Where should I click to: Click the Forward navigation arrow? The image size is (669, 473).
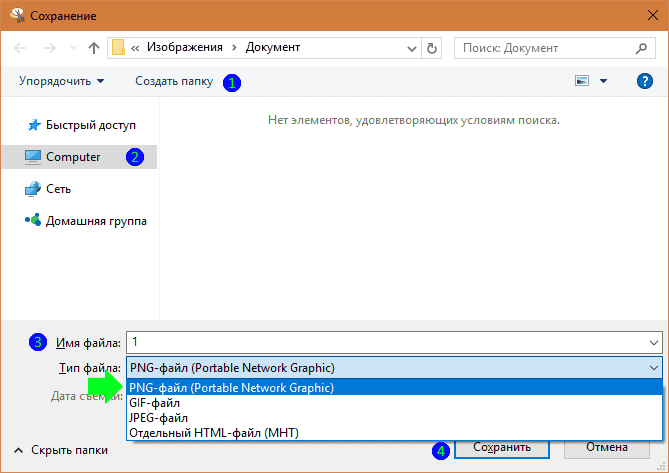point(50,48)
